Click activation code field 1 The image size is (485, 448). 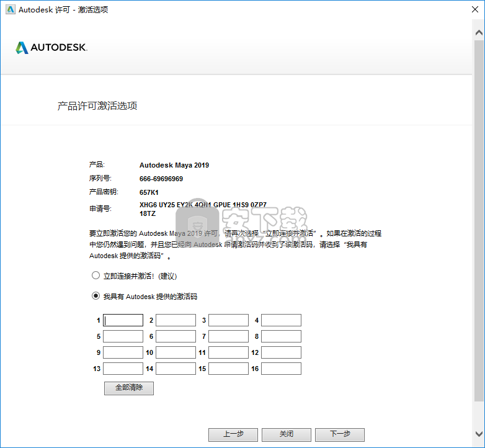tap(123, 320)
